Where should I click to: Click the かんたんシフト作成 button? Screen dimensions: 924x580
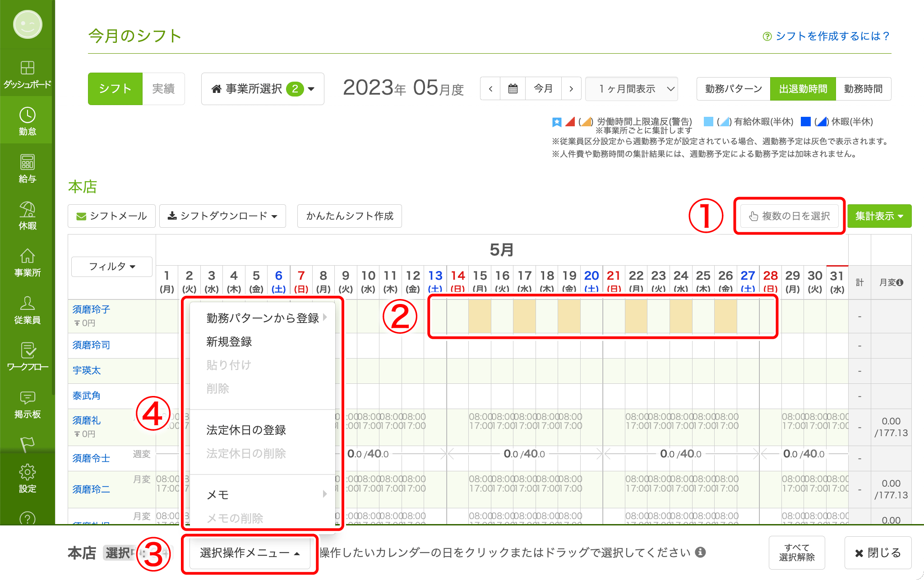[x=350, y=216]
